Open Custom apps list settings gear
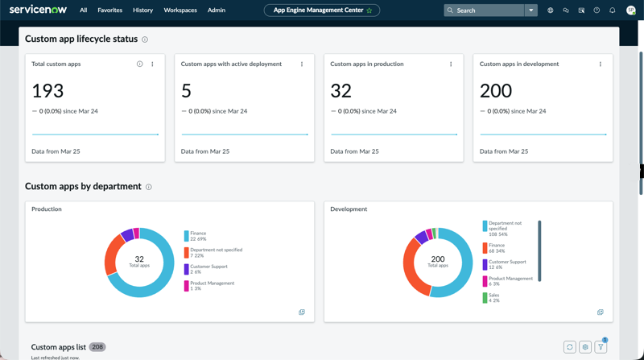The image size is (644, 360). pyautogui.click(x=585, y=347)
